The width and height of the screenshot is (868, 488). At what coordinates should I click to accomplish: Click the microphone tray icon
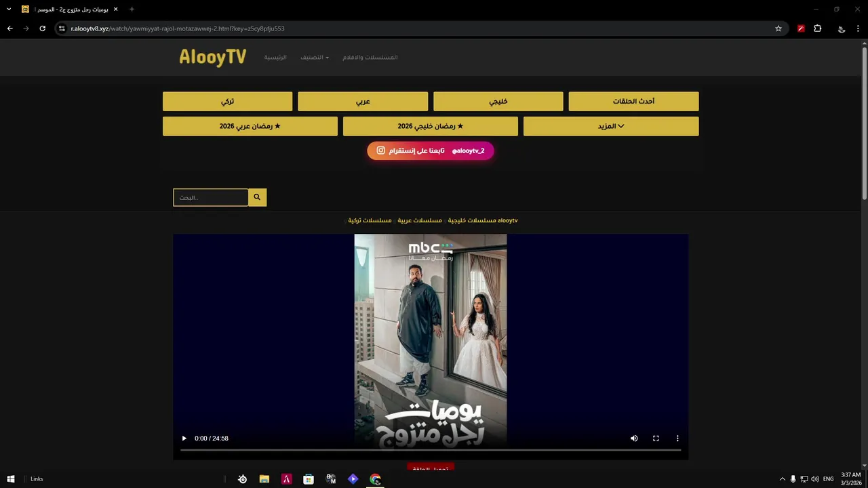tap(793, 479)
